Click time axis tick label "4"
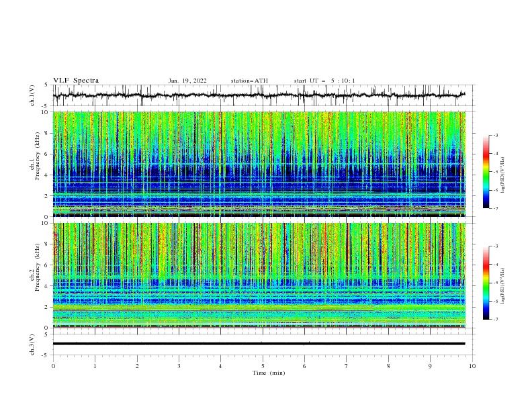Viewport: 532px width, 411px height. [220, 366]
